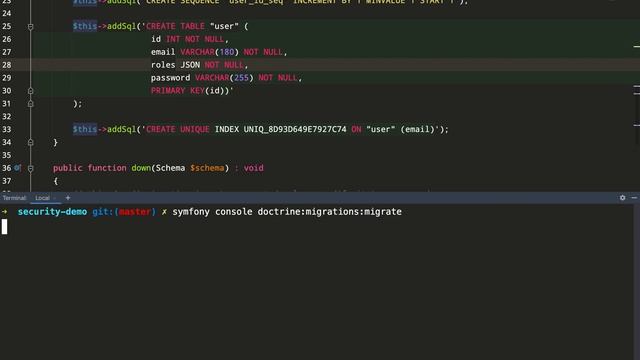
Task: Click 'master' branch name in terminal prompt
Action: [135, 212]
